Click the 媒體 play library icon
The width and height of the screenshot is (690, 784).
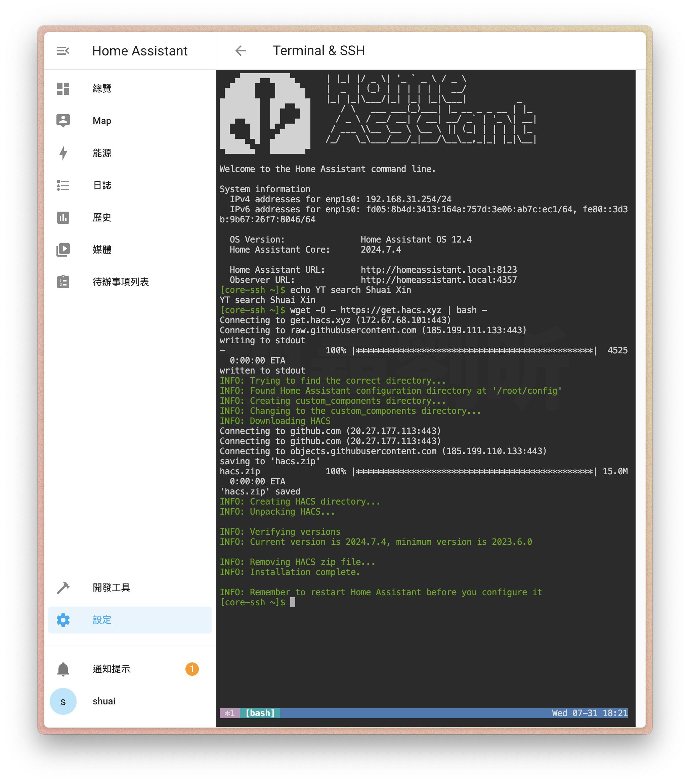tap(63, 249)
